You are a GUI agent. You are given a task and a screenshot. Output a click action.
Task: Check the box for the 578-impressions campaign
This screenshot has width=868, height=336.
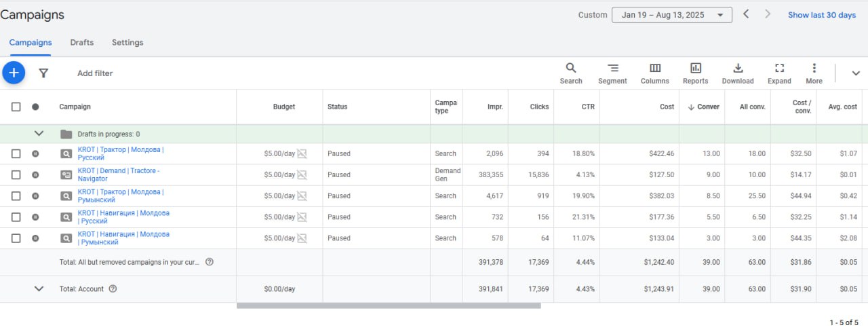click(16, 238)
